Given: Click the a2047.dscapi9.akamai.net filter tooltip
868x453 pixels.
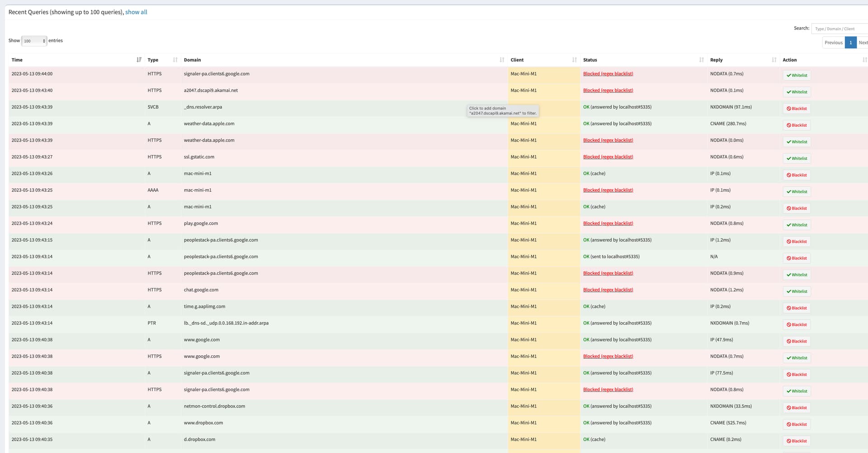Looking at the screenshot, I should 503,110.
